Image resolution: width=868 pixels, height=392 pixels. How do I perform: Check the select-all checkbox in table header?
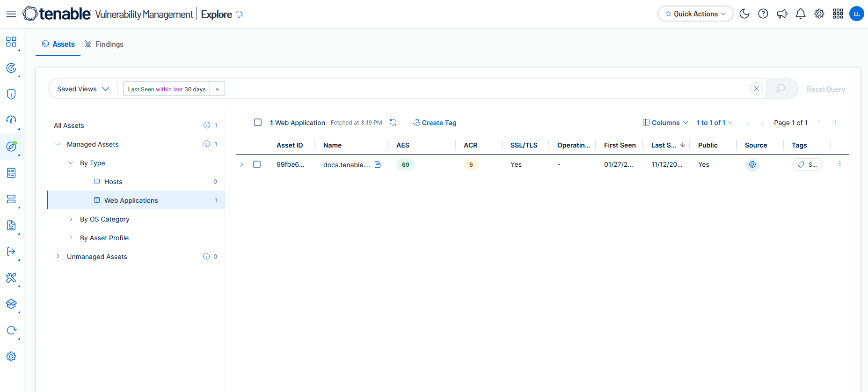(258, 123)
